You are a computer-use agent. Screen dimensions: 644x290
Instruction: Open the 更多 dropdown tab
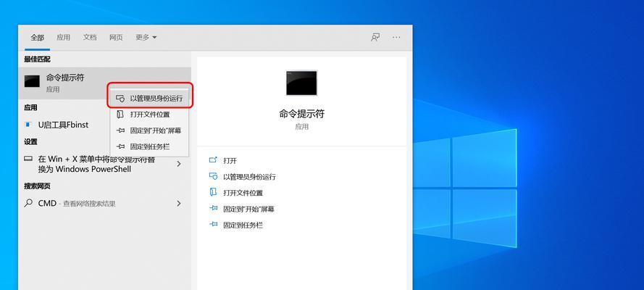tap(146, 38)
